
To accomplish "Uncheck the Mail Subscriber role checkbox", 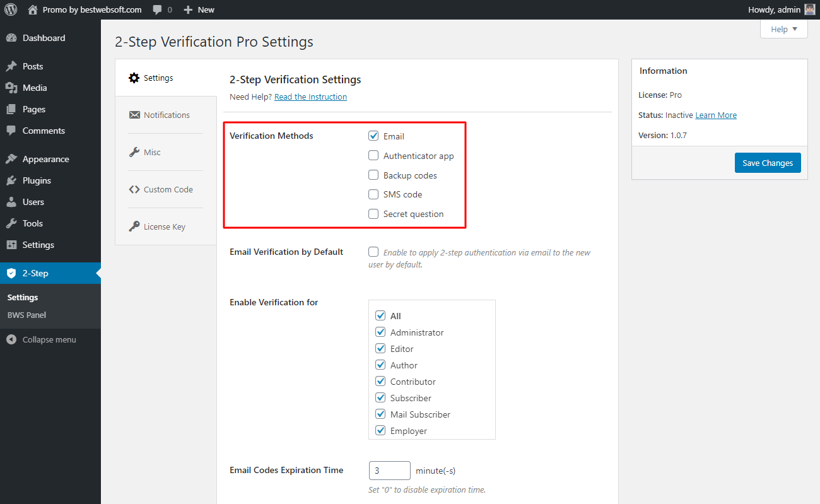I will coord(380,414).
